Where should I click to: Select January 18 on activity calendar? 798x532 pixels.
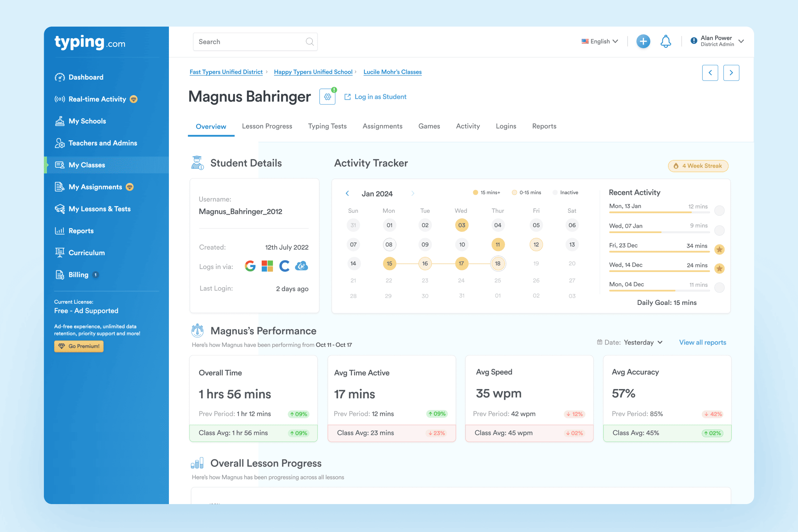[497, 264]
